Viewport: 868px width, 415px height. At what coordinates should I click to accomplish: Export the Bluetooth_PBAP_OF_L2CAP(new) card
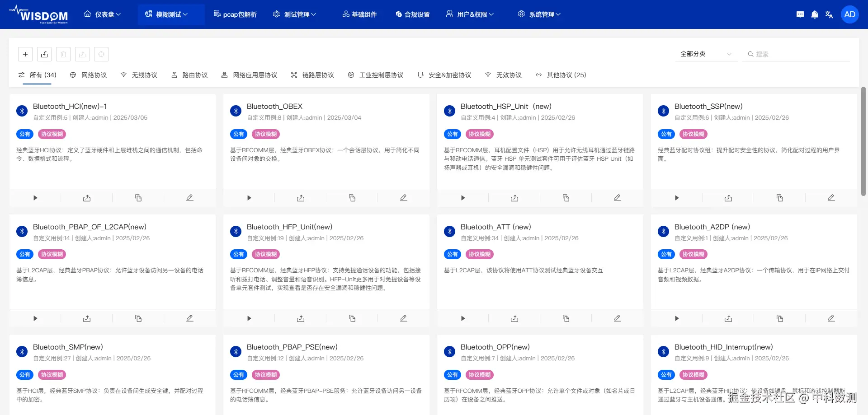(87, 318)
